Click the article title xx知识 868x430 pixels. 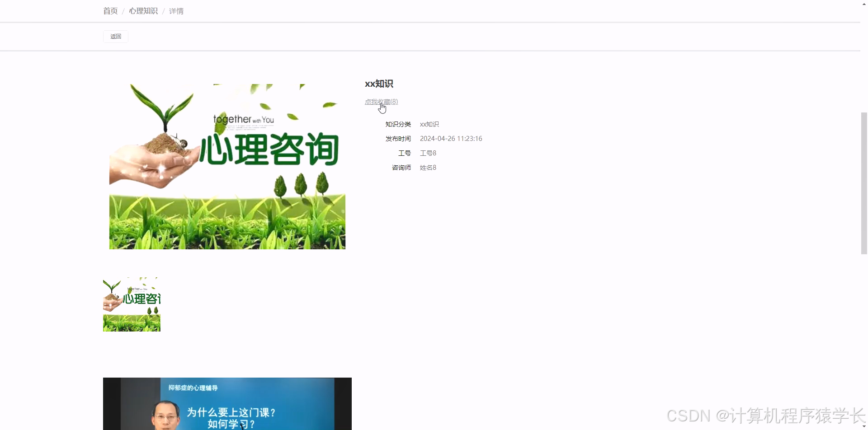coord(379,84)
